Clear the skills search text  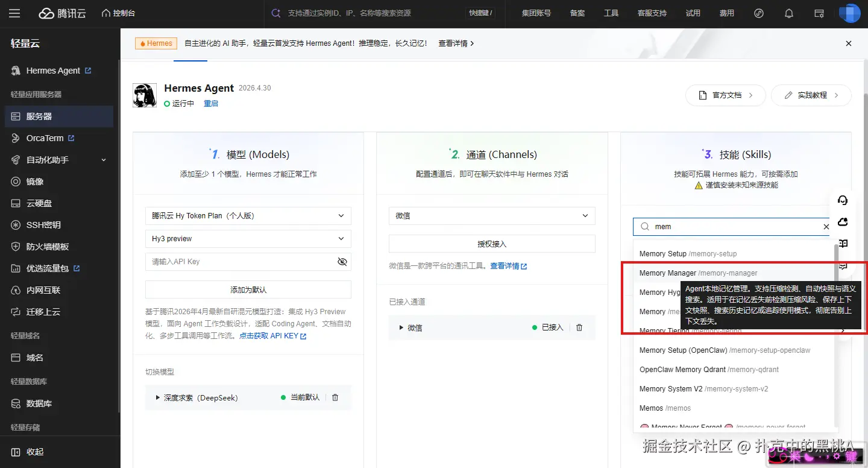(x=826, y=227)
